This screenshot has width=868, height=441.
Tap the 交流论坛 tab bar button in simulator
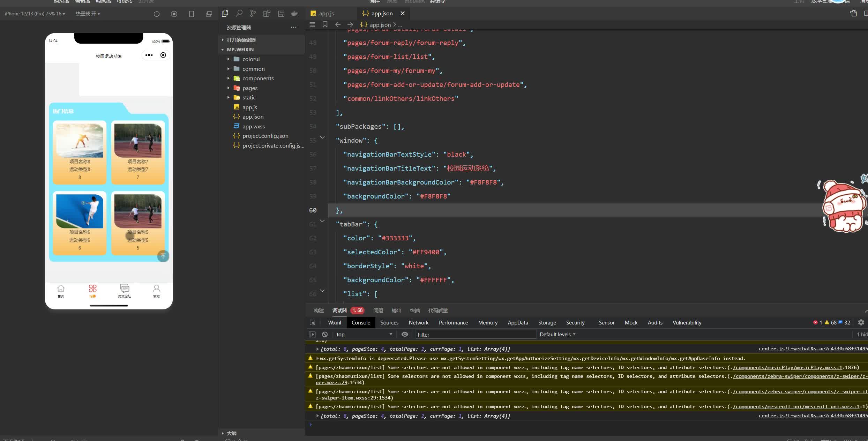[125, 291]
